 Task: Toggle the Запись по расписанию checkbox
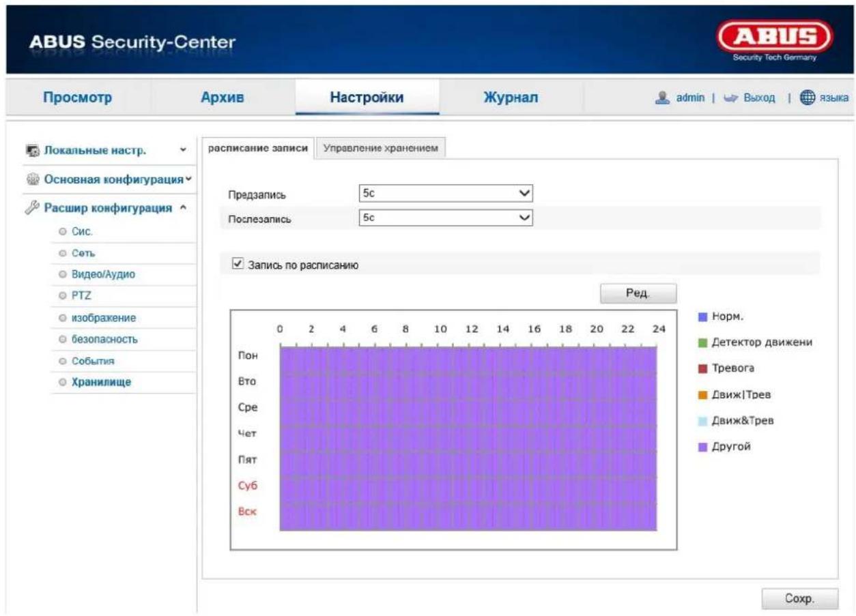pos(238,264)
